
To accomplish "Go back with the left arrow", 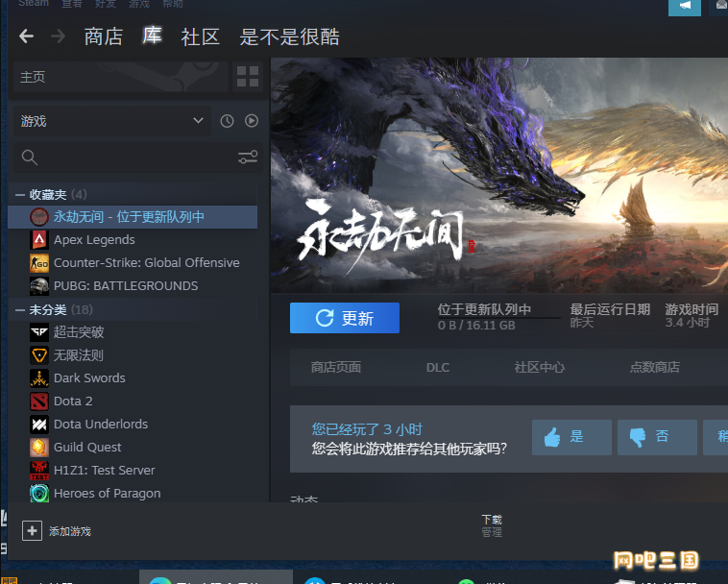I will (x=27, y=36).
